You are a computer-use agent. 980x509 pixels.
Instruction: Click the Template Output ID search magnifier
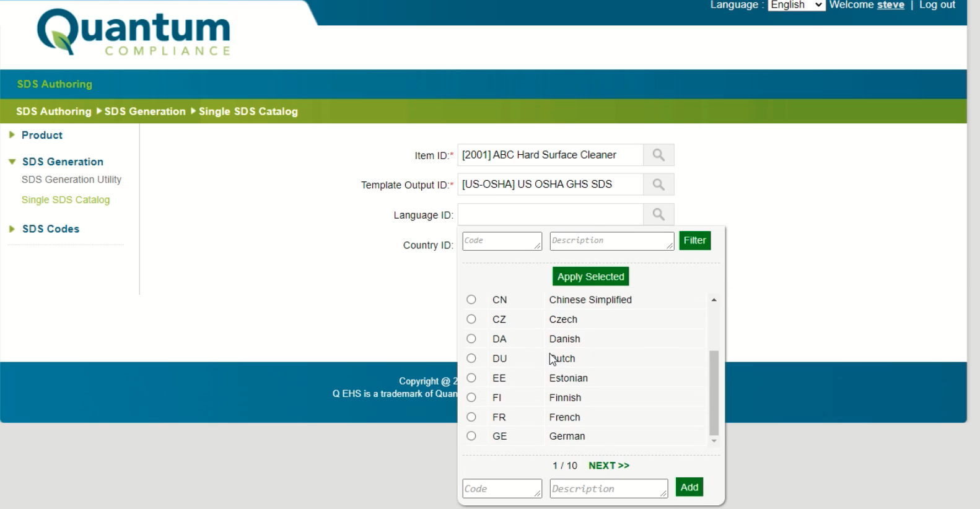658,185
